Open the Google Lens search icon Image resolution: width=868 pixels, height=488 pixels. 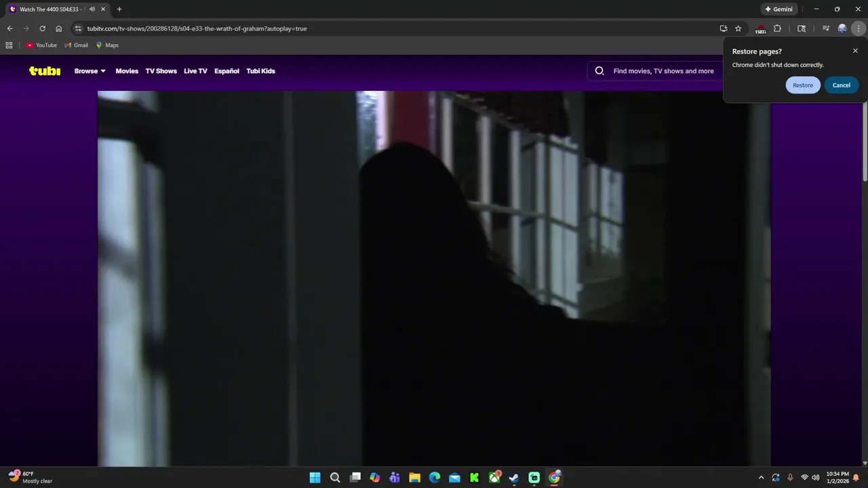coord(802,28)
